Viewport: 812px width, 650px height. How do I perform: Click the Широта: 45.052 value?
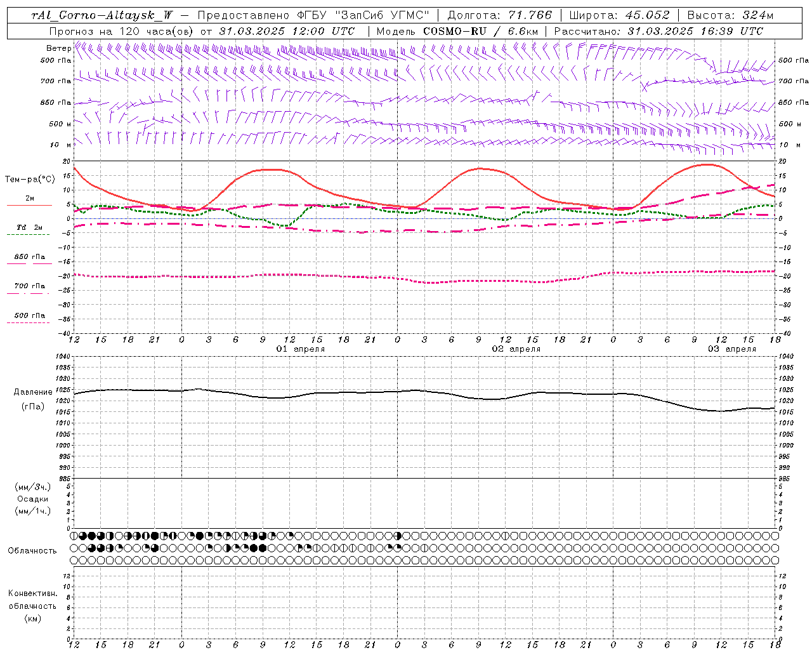coord(619,15)
